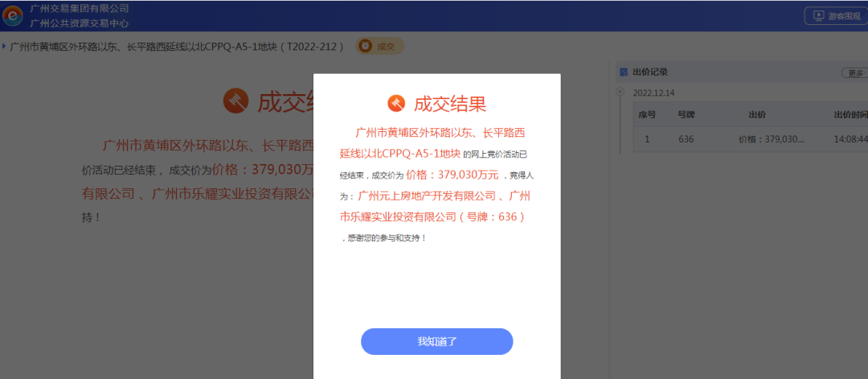Click the bid number 636 cell
The height and width of the screenshot is (379, 868).
686,139
